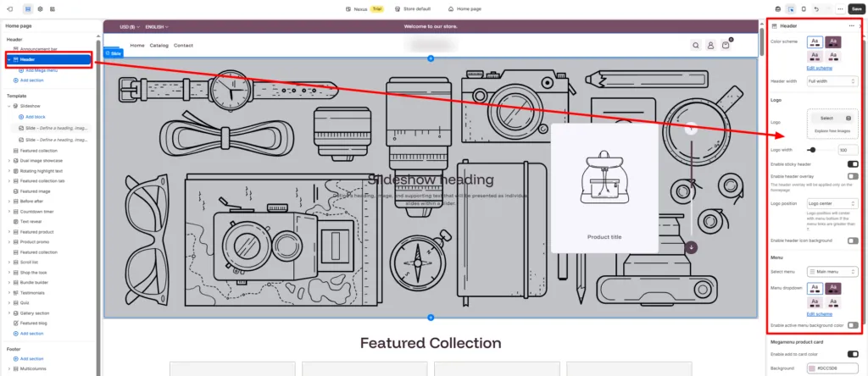This screenshot has height=376, width=868.
Task: Click the exit editor icon at top left
Action: click(x=9, y=8)
